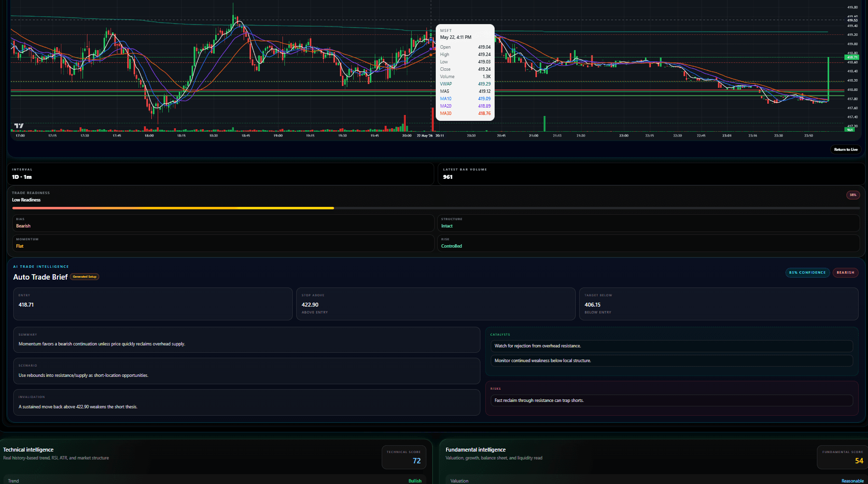
Task: Click the VWAP 419.29 value in tooltip
Action: coord(484,84)
